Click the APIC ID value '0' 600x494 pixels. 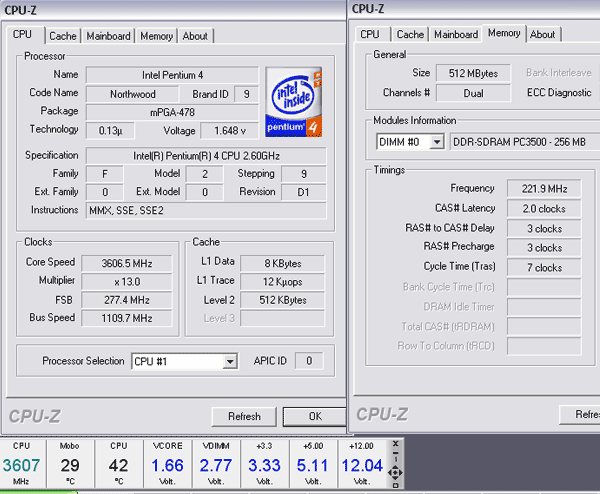(x=309, y=360)
